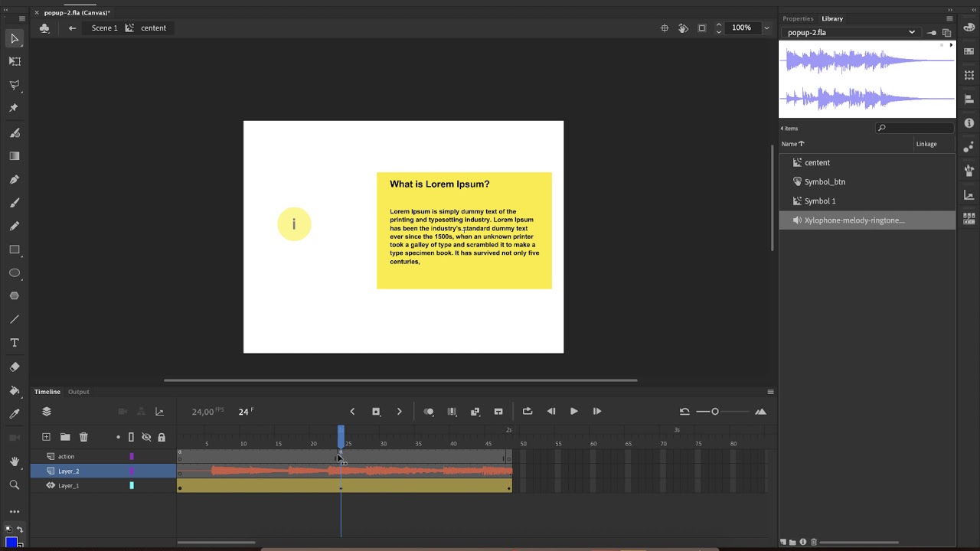Open the Edit Toolbar three dots
The image size is (980, 551).
15,511
